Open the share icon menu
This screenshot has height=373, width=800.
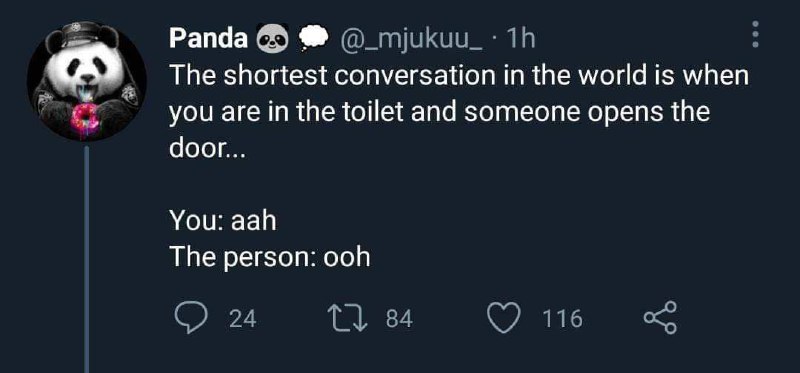[661, 318]
